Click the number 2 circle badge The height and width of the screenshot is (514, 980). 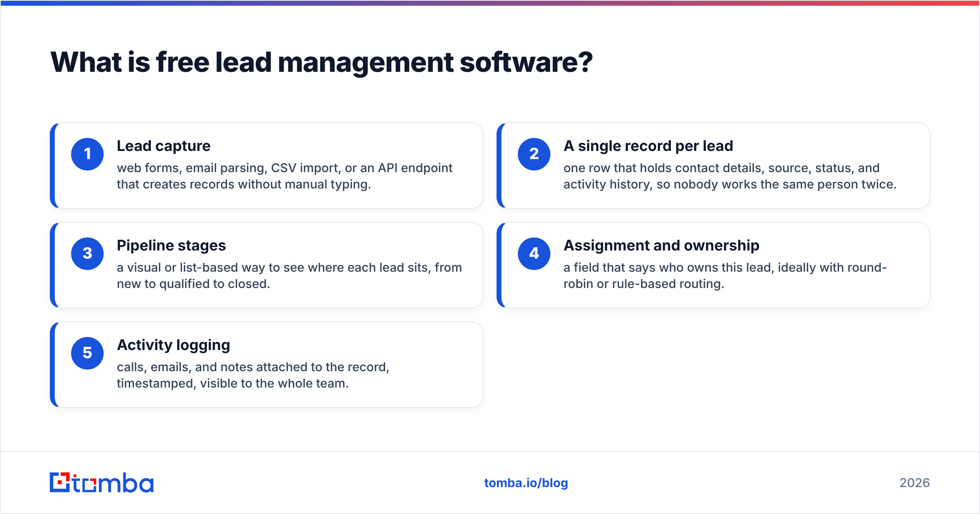coord(534,154)
